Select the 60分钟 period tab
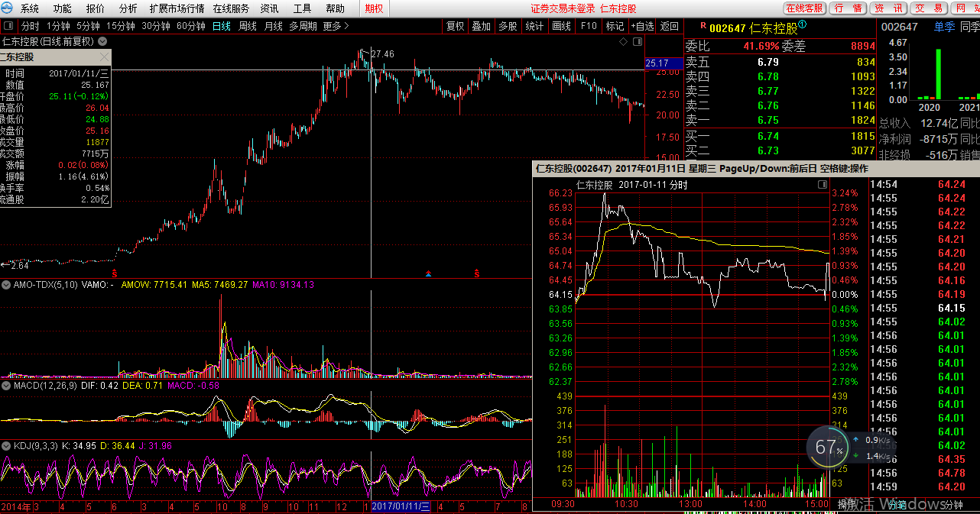 (190, 26)
